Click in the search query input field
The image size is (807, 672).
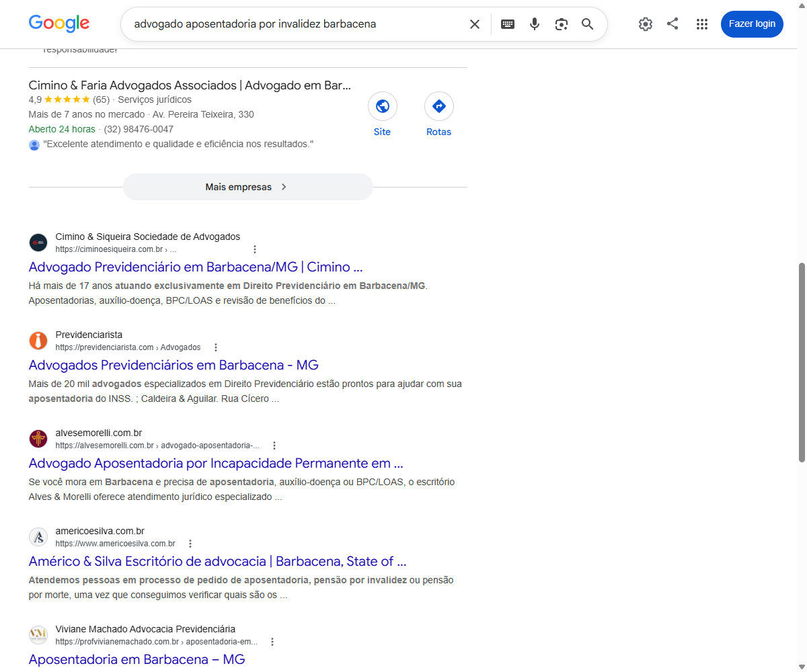(x=296, y=24)
